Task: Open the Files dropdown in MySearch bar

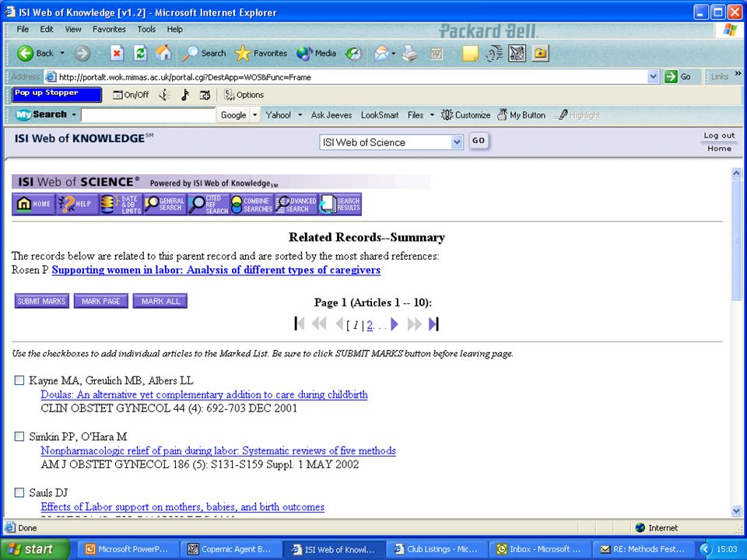Action: (x=432, y=115)
